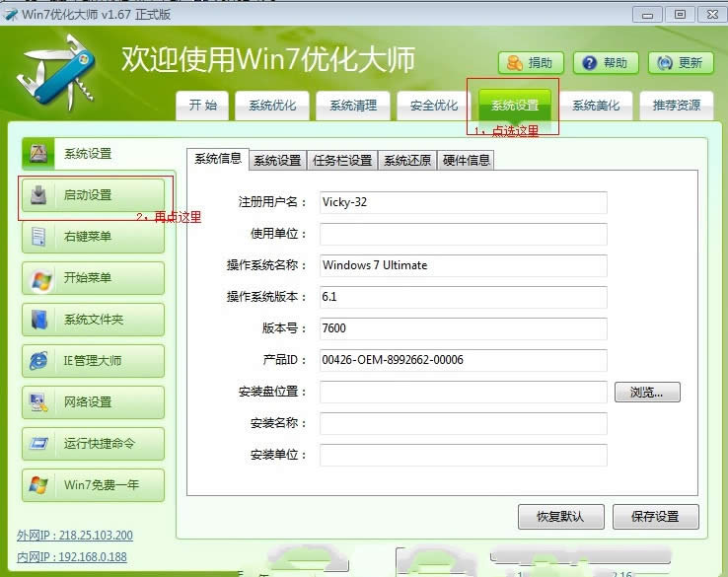Minimize the Win7优化大师 window
Screen dimensions: 728x577
click(x=647, y=15)
